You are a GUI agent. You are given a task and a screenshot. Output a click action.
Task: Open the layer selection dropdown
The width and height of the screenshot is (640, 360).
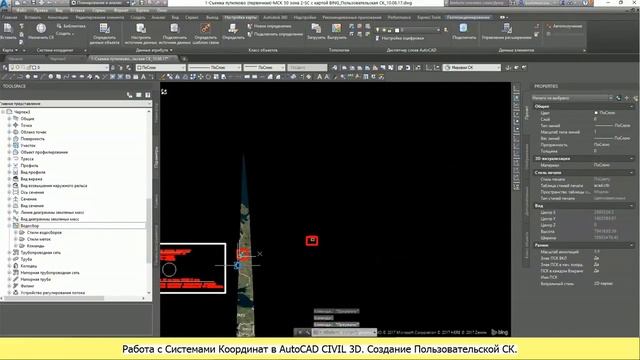click(x=59, y=67)
